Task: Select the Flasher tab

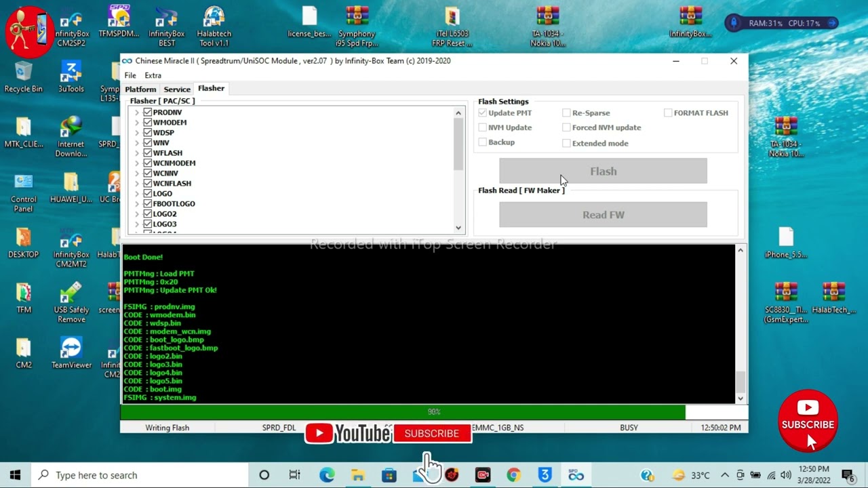Action: pos(211,89)
